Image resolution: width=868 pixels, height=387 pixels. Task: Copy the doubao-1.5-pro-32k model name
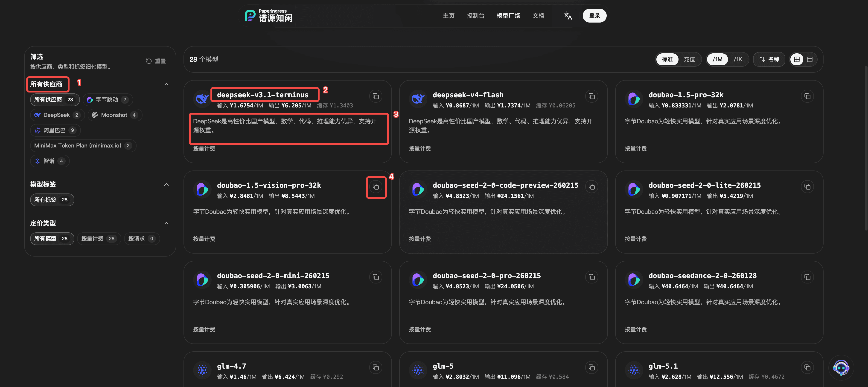click(807, 96)
